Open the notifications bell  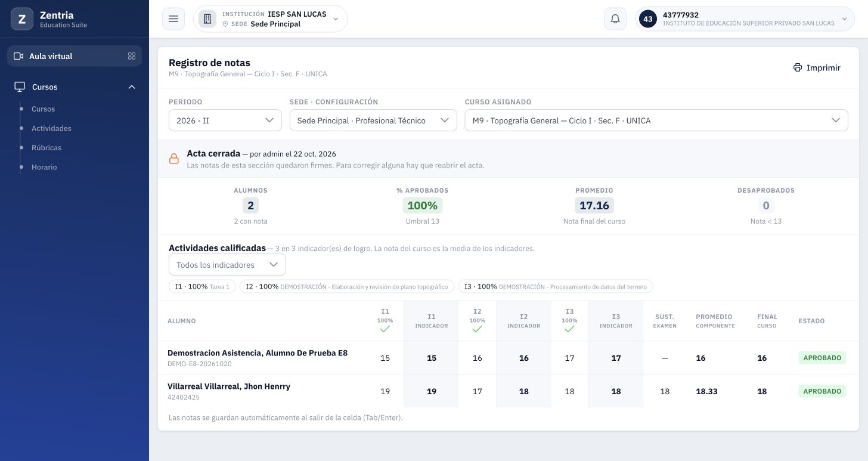pos(615,19)
